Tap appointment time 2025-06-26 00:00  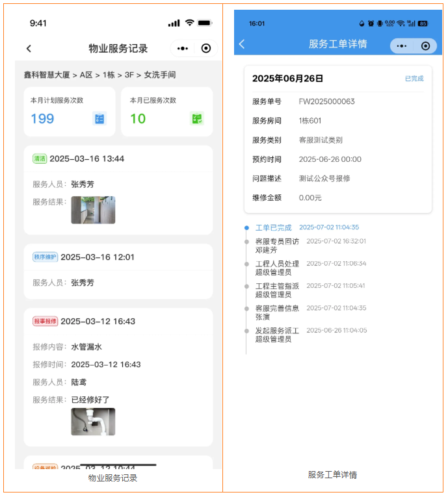click(x=330, y=159)
